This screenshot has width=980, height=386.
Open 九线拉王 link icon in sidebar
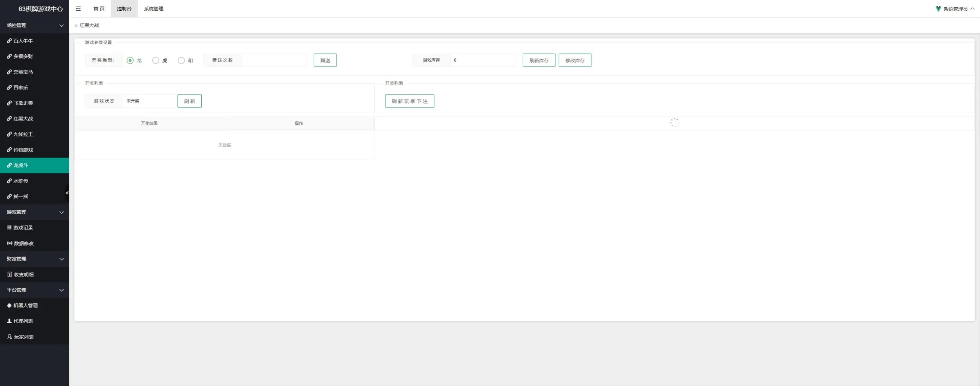click(9, 134)
